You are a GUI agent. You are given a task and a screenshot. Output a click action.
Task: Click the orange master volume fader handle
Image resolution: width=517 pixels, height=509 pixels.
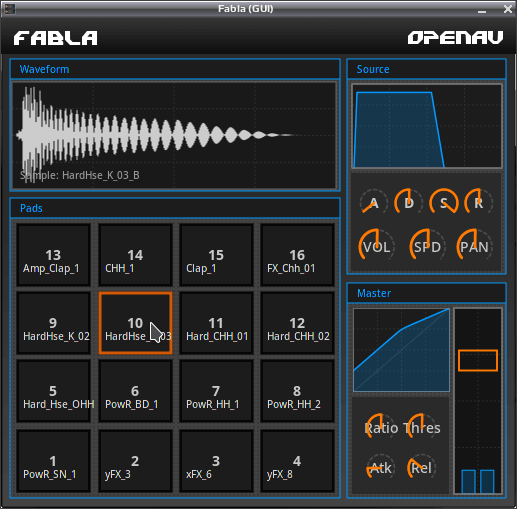pyautogui.click(x=478, y=360)
